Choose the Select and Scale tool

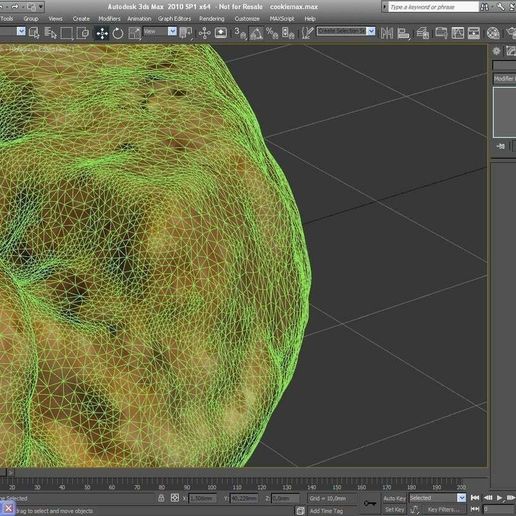coord(134,33)
